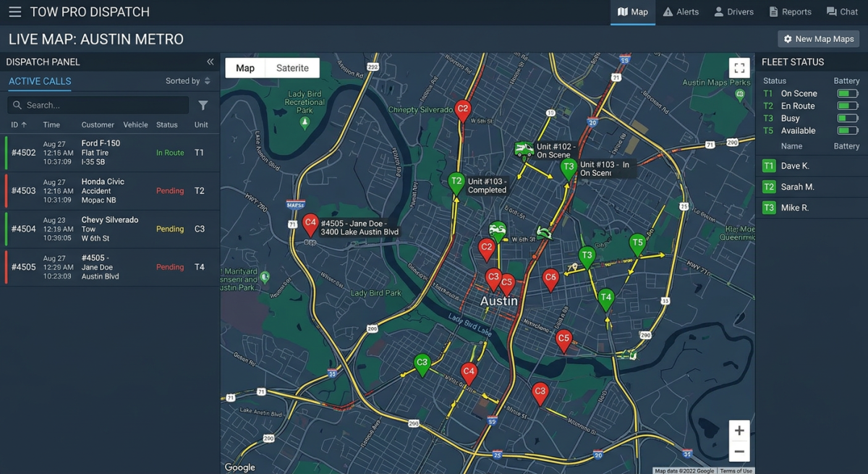Go to the Drivers tab
Viewport: 868px width, 474px height.
[x=733, y=12]
